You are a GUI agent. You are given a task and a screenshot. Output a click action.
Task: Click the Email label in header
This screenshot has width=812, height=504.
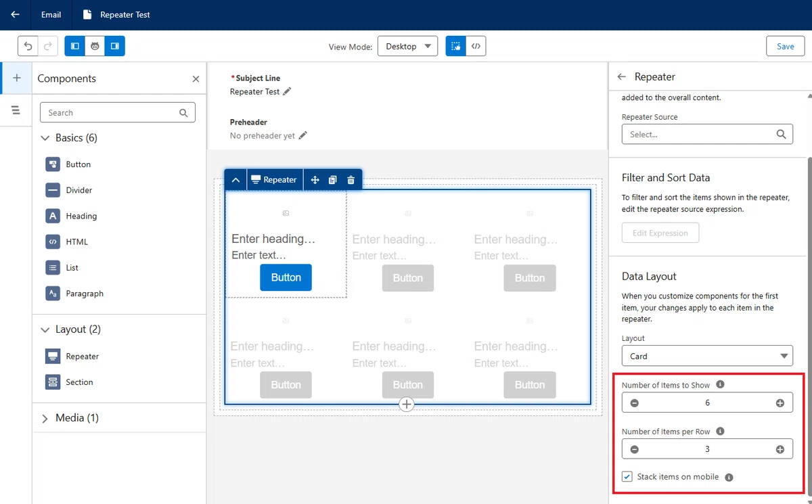pos(51,14)
